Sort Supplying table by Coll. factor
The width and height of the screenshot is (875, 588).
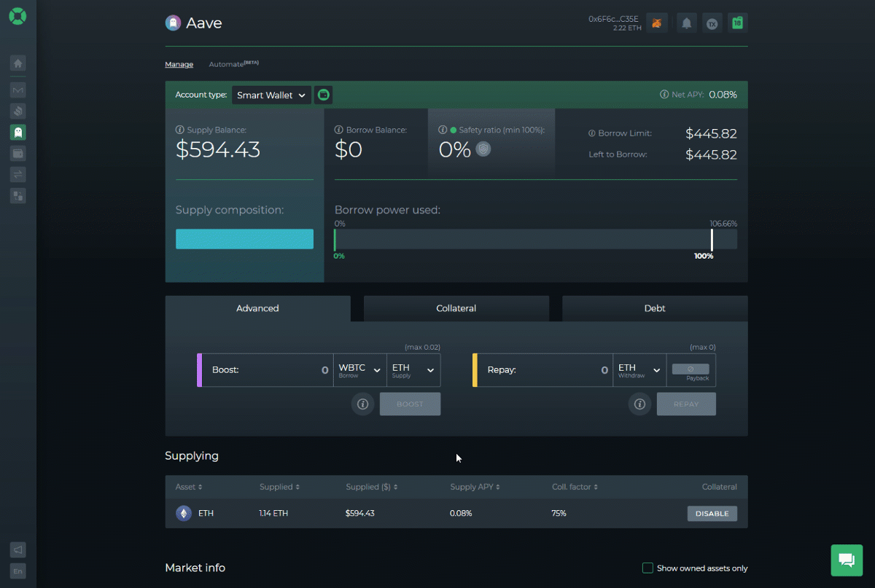[575, 487]
